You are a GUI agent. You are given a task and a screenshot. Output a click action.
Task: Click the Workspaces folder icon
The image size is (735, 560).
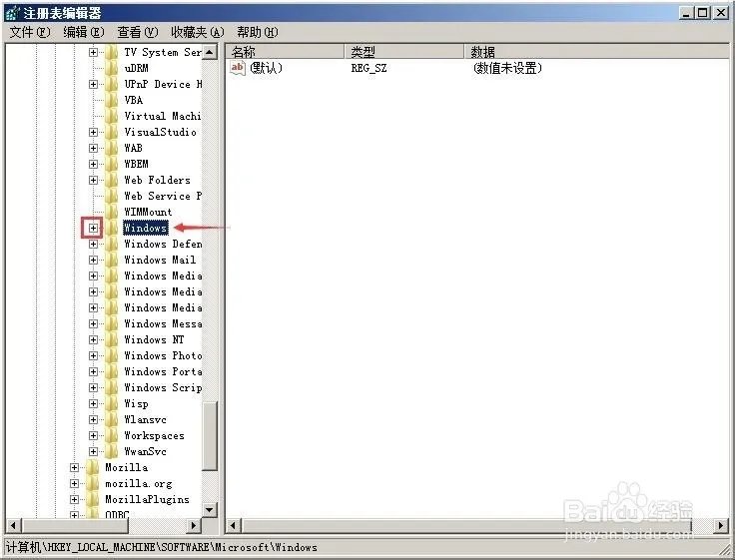click(x=112, y=435)
